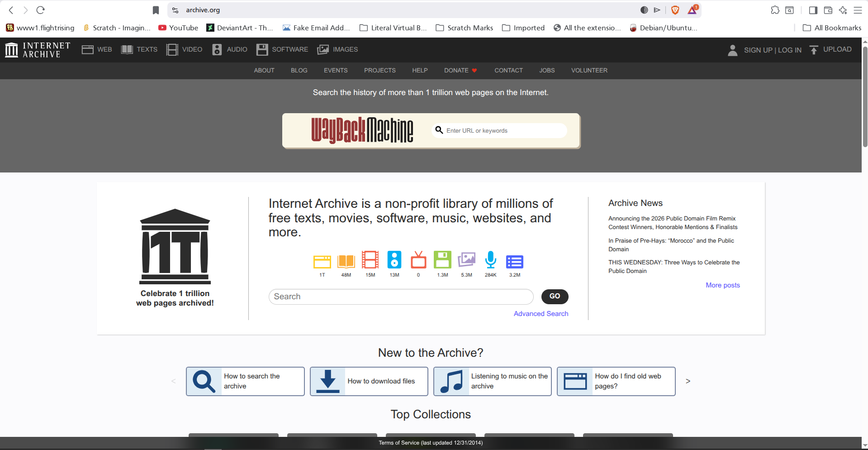
Task: Click the Software floppy disk icon in navigation
Action: point(262,49)
